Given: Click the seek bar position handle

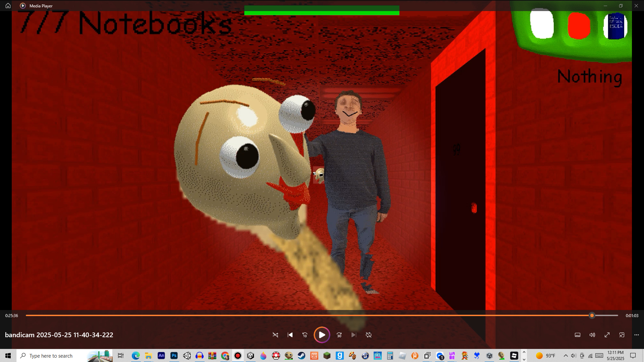Looking at the screenshot, I should pyautogui.click(x=592, y=315).
